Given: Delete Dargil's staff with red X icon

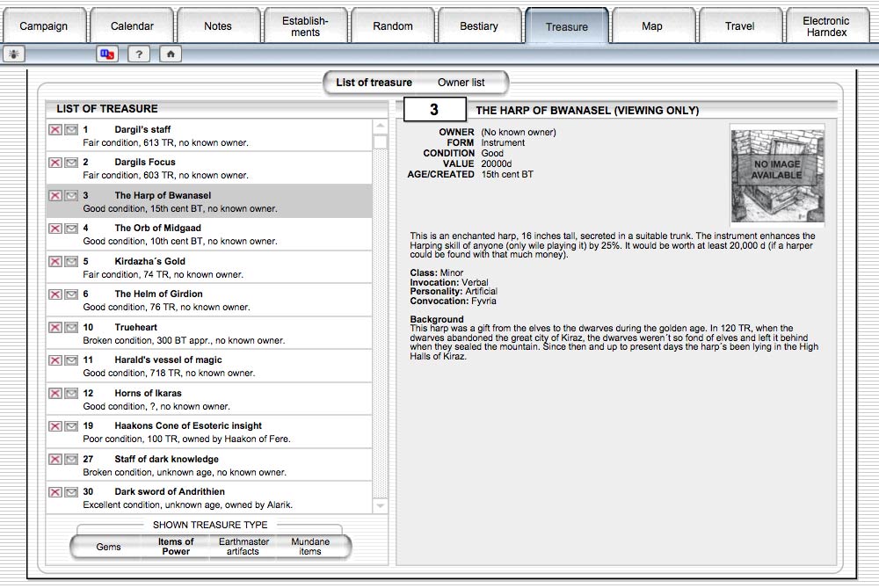Looking at the screenshot, I should 54,130.
